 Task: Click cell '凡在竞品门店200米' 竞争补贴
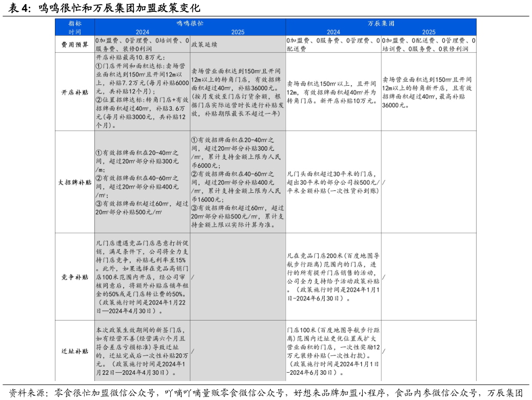[333, 277]
